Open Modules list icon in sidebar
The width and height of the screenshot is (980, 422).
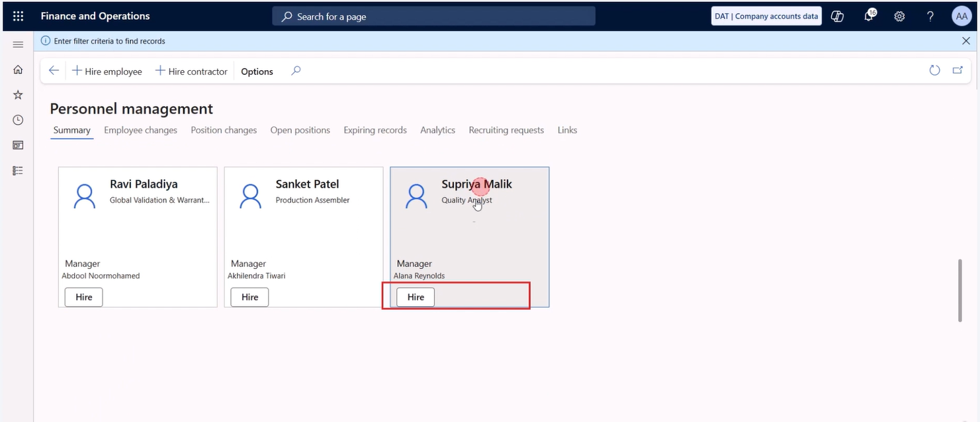click(x=18, y=170)
